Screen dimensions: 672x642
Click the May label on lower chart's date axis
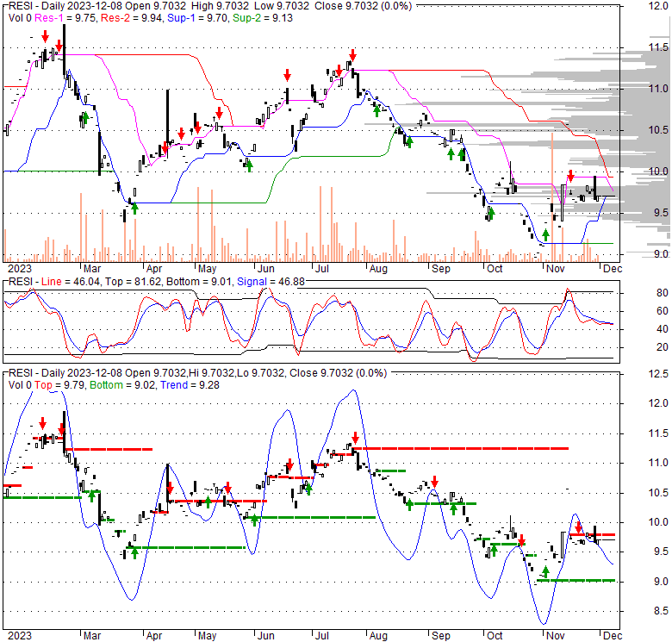click(207, 636)
